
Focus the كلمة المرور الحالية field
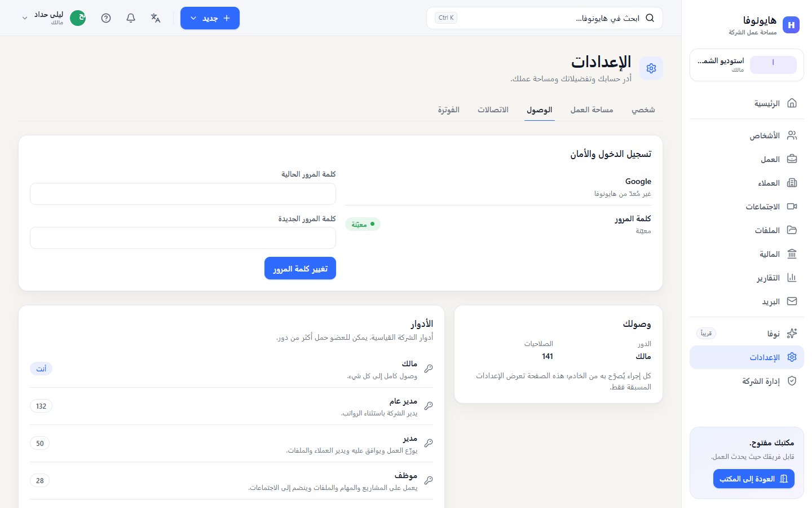(183, 194)
